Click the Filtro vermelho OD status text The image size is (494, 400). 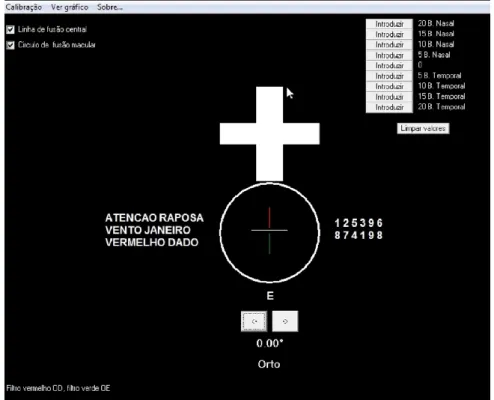click(58, 388)
